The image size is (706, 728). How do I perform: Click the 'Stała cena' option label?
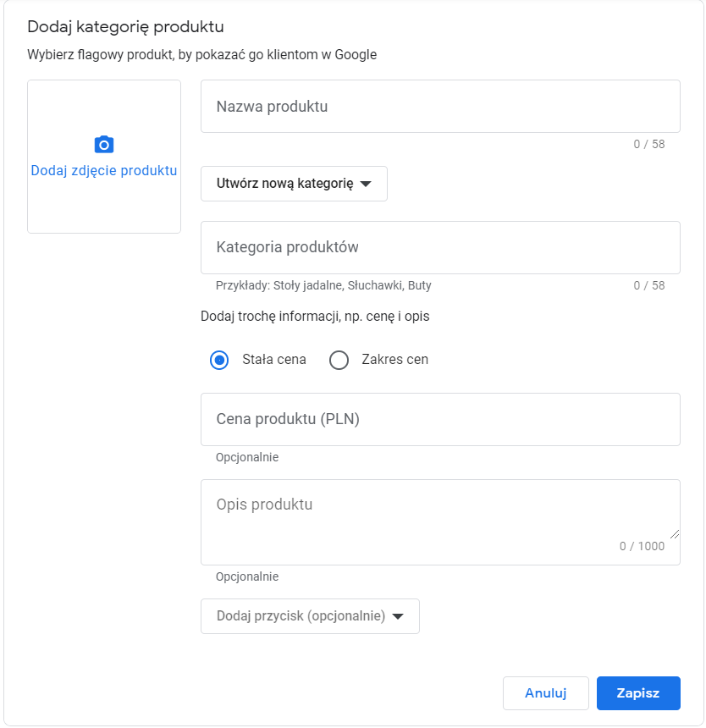tap(274, 360)
